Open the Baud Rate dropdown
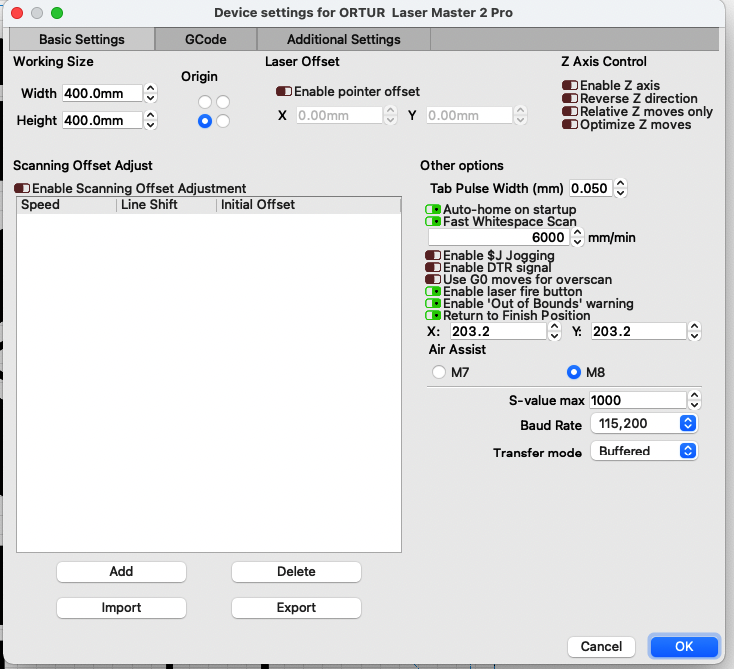The height and width of the screenshot is (669, 734). pos(644,424)
